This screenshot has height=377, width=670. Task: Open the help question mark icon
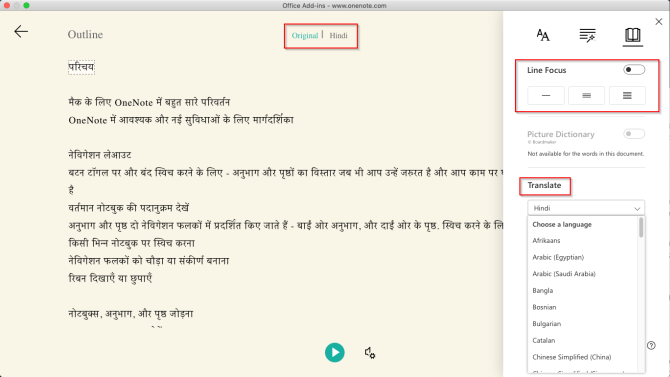[651, 345]
